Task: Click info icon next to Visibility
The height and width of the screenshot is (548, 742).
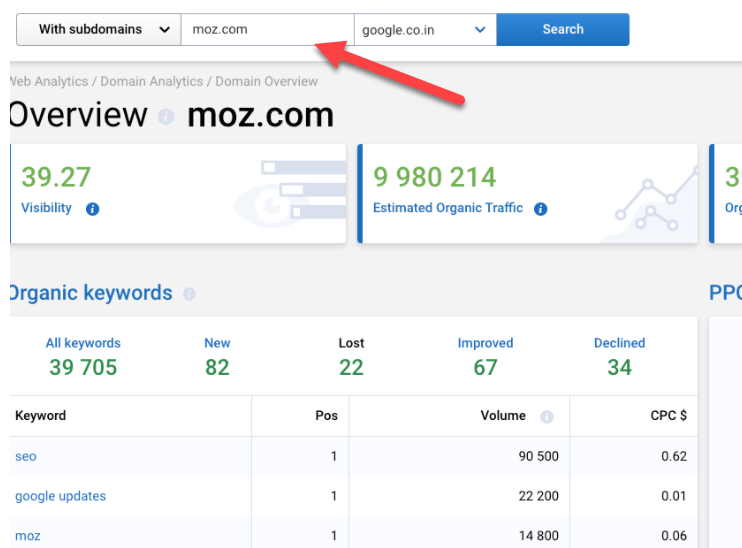Action: tap(92, 209)
